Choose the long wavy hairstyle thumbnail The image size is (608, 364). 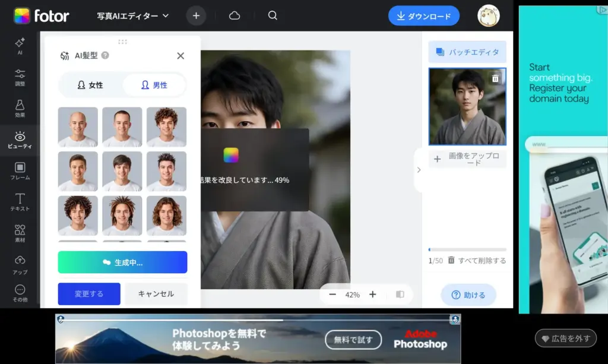tap(166, 216)
